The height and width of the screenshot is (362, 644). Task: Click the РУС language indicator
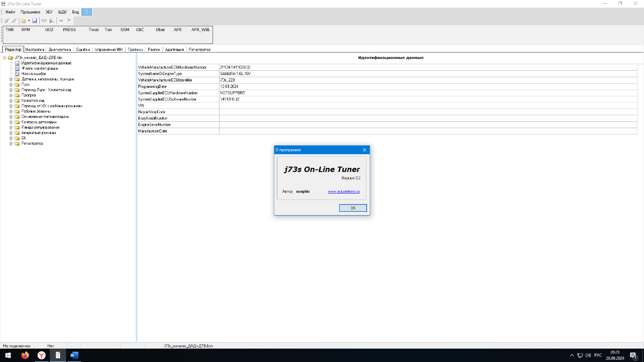coord(597,355)
